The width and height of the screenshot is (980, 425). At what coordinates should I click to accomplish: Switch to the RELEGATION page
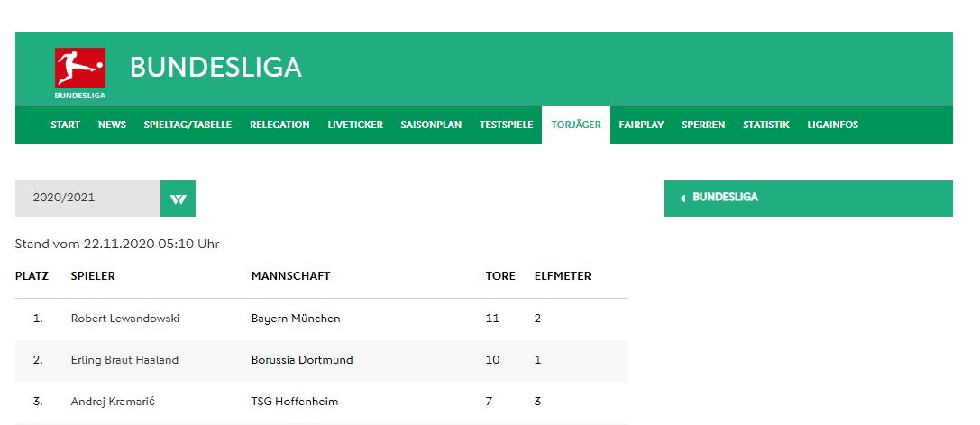pyautogui.click(x=280, y=125)
